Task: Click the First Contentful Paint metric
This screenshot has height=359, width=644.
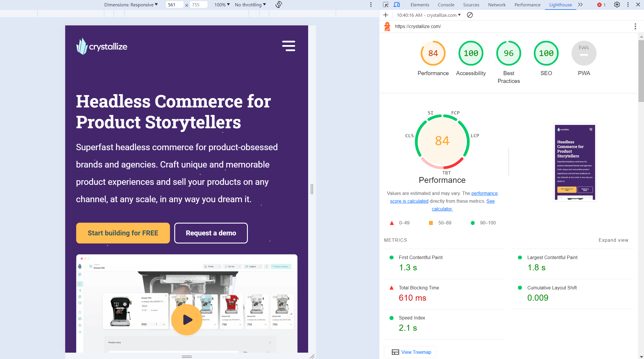Action: (x=444, y=264)
